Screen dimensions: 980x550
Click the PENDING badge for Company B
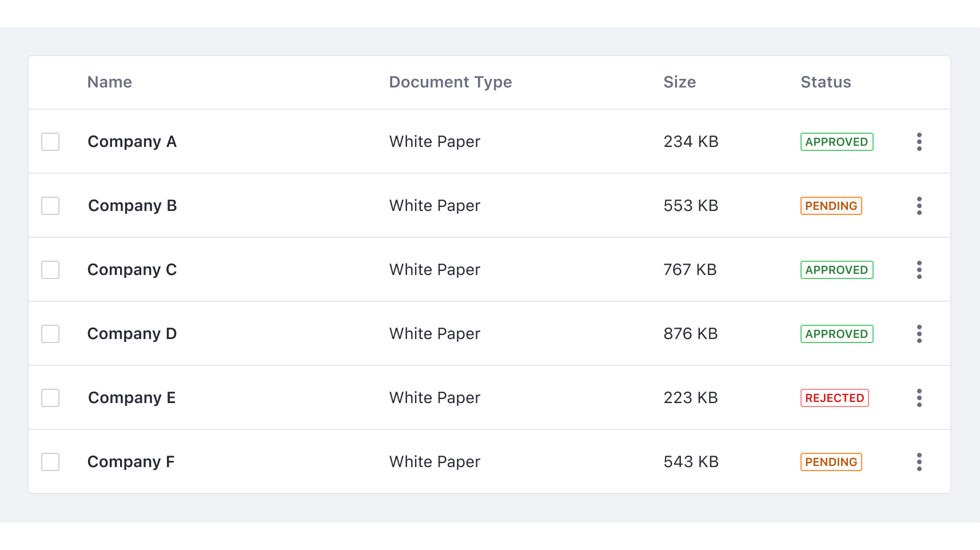coord(831,206)
